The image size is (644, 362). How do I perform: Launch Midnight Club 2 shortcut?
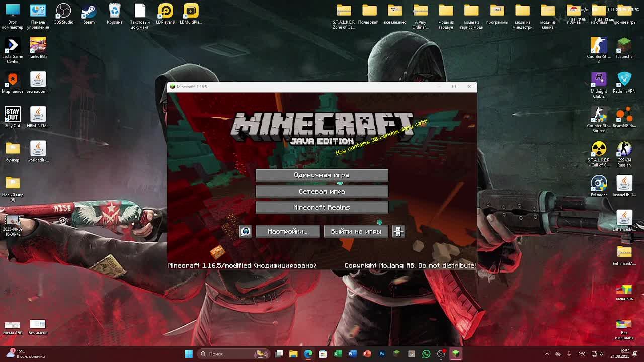tap(599, 85)
